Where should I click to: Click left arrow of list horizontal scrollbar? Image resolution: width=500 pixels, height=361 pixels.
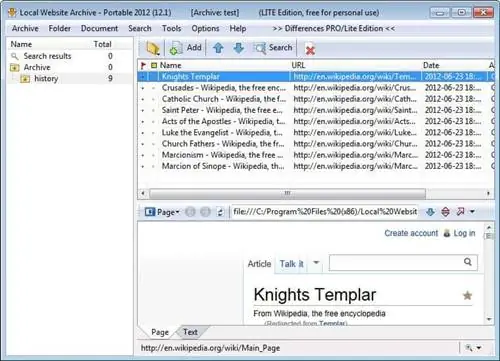(x=143, y=193)
